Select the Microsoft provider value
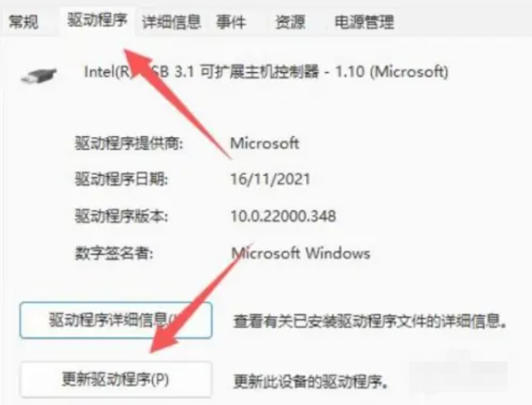 point(265,144)
